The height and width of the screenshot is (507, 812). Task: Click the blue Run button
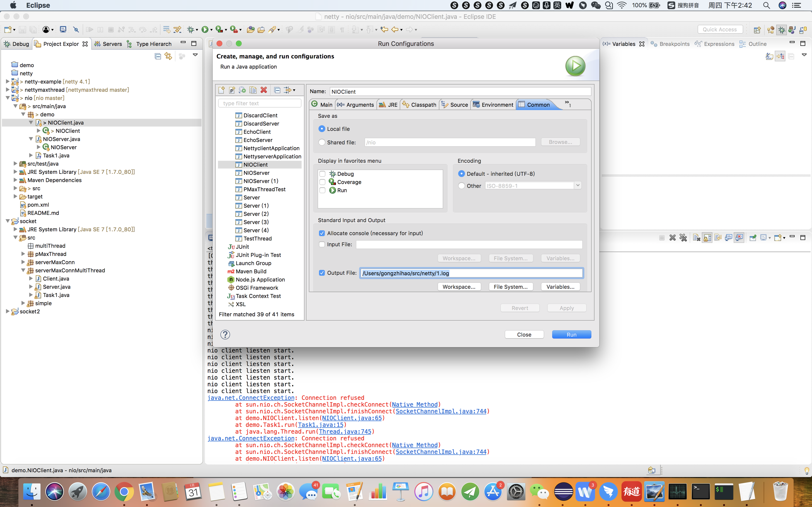[x=571, y=334]
